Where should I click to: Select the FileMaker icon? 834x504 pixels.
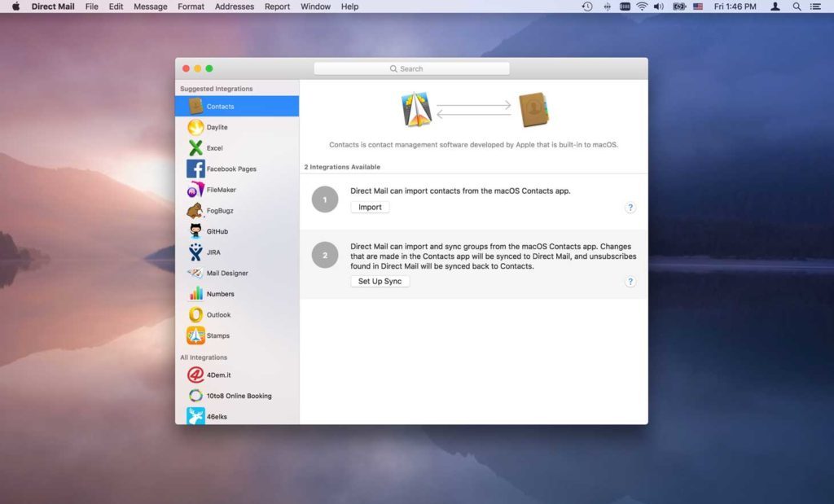click(x=195, y=189)
